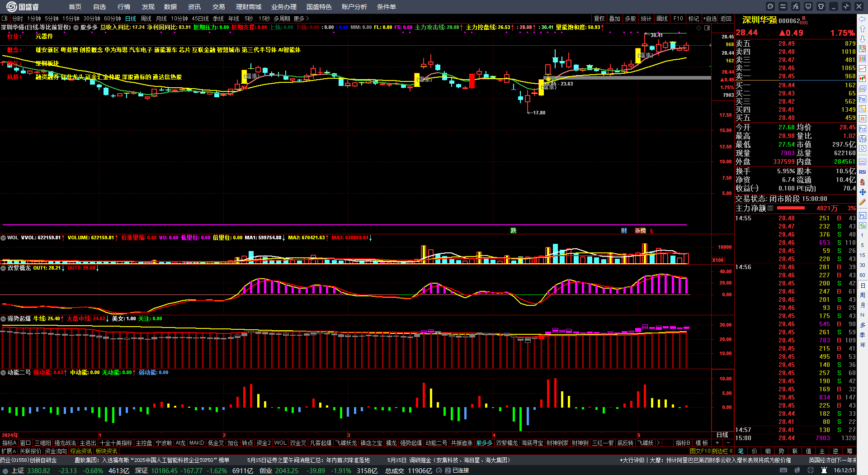868x475 pixels.
Task: Select the 周线 period tab
Action: pyautogui.click(x=146, y=19)
